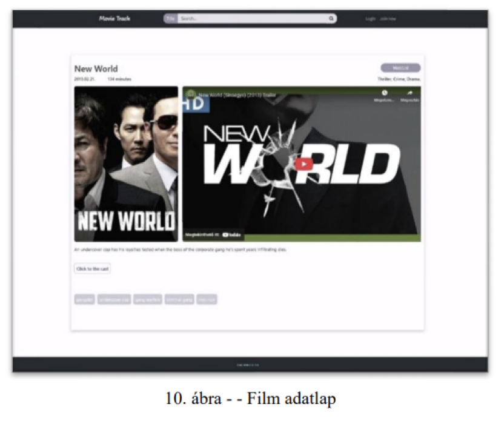Open the Login link

click(370, 19)
